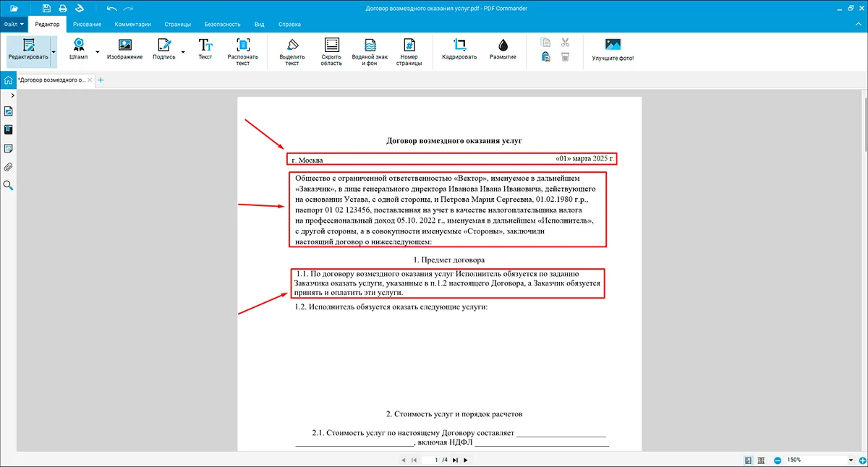Choose the Скрыть область tool
This screenshot has height=467, width=868.
click(331, 52)
